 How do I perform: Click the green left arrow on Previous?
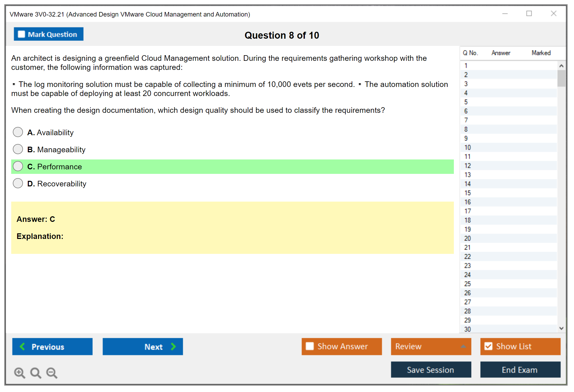click(x=22, y=346)
